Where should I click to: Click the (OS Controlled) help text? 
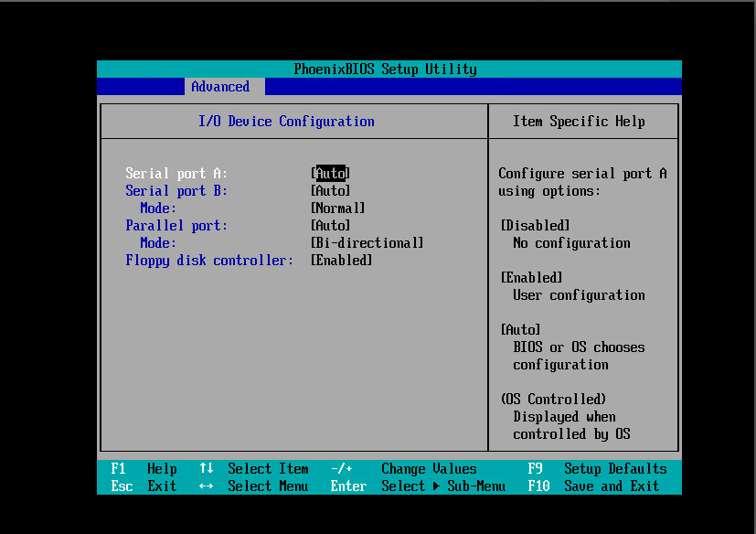pos(553,399)
